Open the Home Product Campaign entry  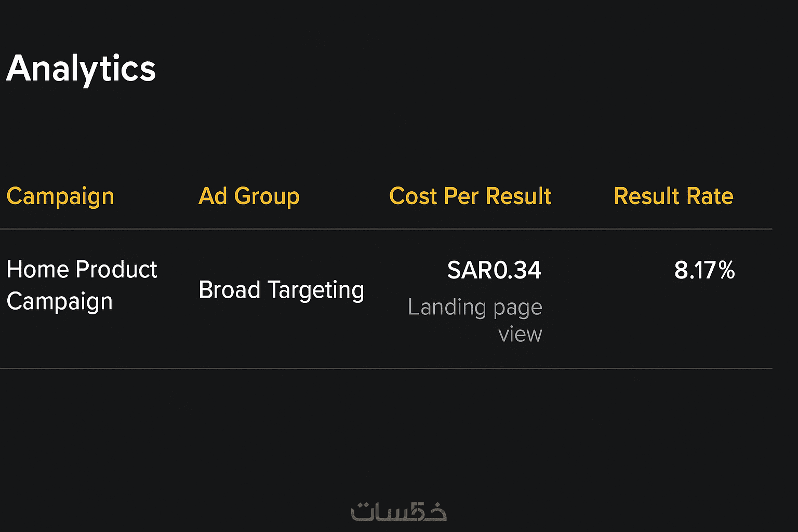tap(82, 285)
